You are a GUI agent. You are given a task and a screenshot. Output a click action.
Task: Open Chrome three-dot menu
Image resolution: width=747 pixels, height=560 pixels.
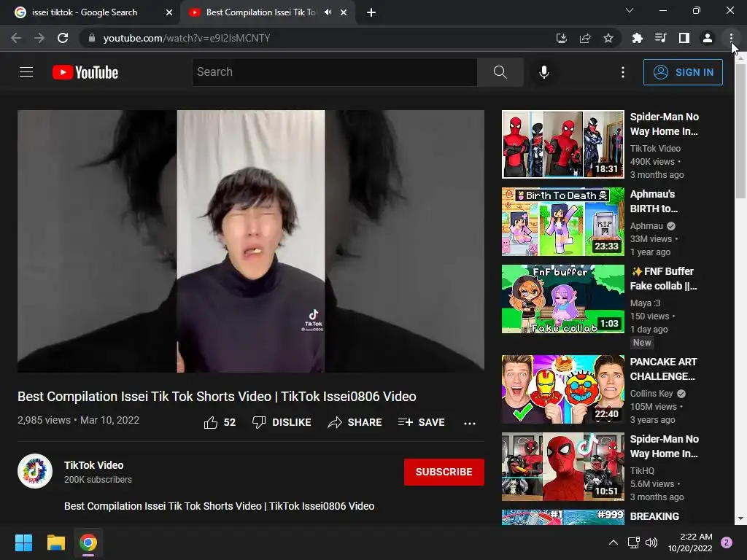coord(731,38)
